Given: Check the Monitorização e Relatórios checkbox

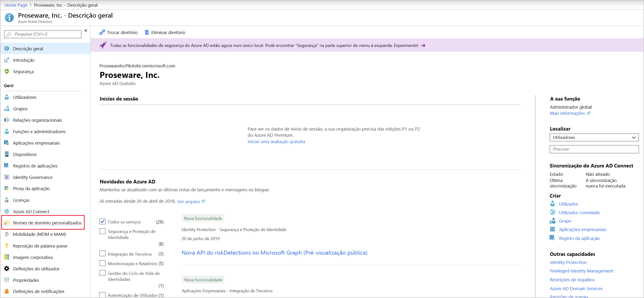Looking at the screenshot, I should (102, 263).
